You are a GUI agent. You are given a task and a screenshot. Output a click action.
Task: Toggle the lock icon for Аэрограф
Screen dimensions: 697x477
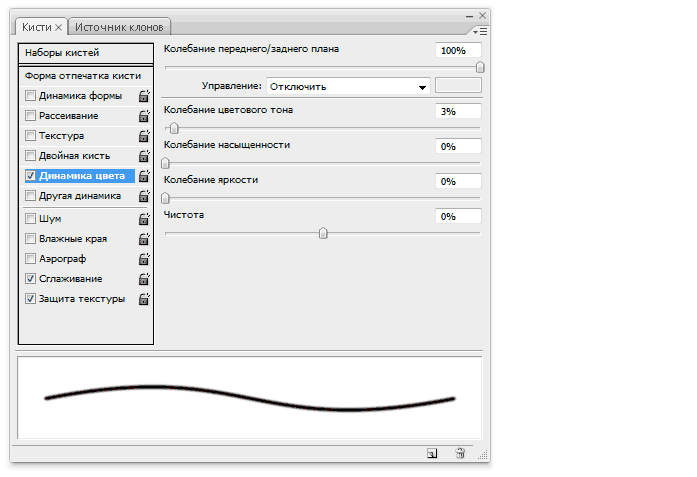pos(144,259)
